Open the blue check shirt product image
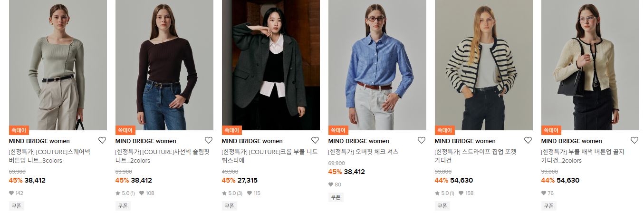This screenshot has height=214, width=644. (x=377, y=65)
